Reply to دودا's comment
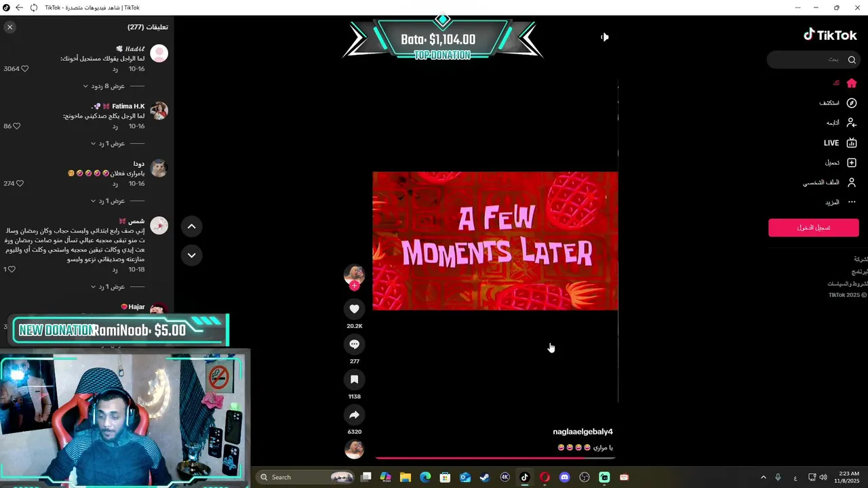The image size is (868, 488). point(115,184)
